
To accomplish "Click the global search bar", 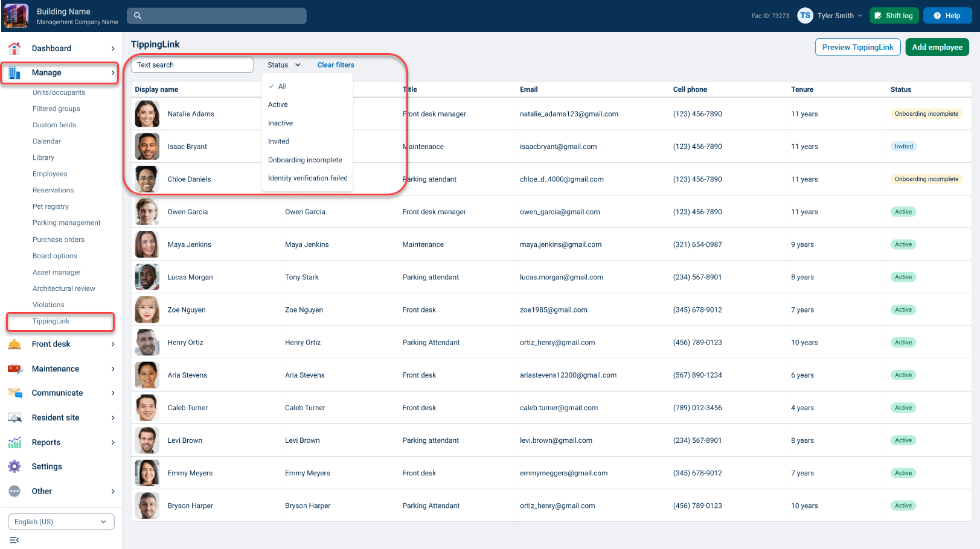I will 217,16.
